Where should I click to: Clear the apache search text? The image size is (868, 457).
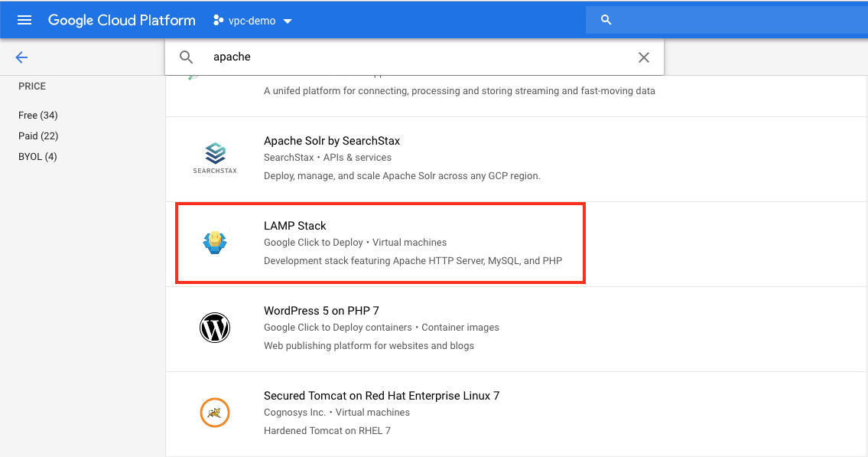click(x=644, y=57)
